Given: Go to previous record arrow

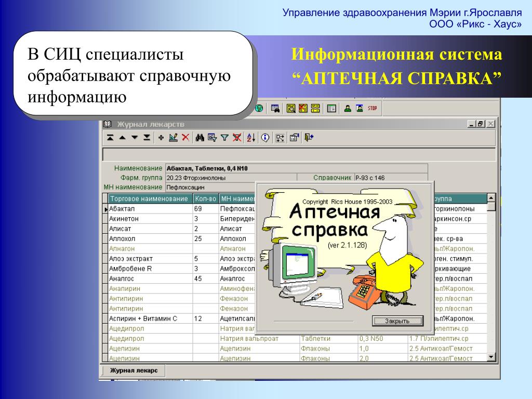Looking at the screenshot, I should tap(123, 138).
